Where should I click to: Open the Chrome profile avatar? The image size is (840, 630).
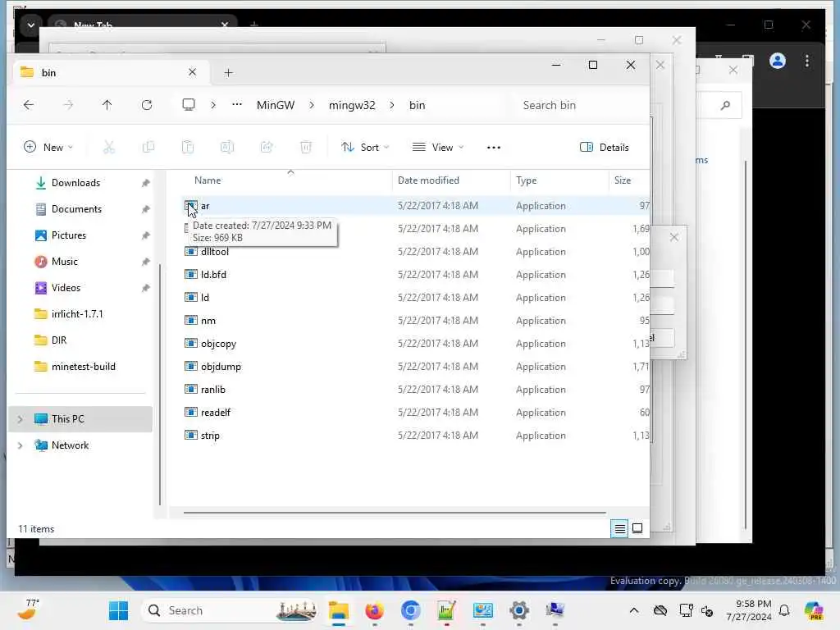(778, 61)
